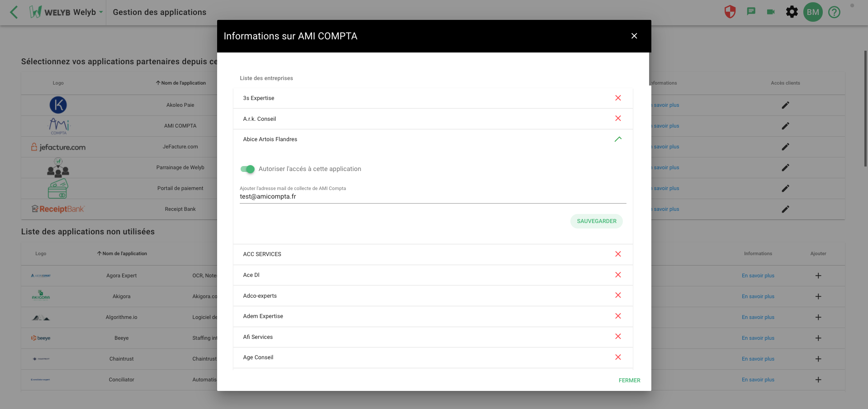The height and width of the screenshot is (409, 868).
Task: Open En savoir plus for Chaintrust
Action: click(x=758, y=359)
